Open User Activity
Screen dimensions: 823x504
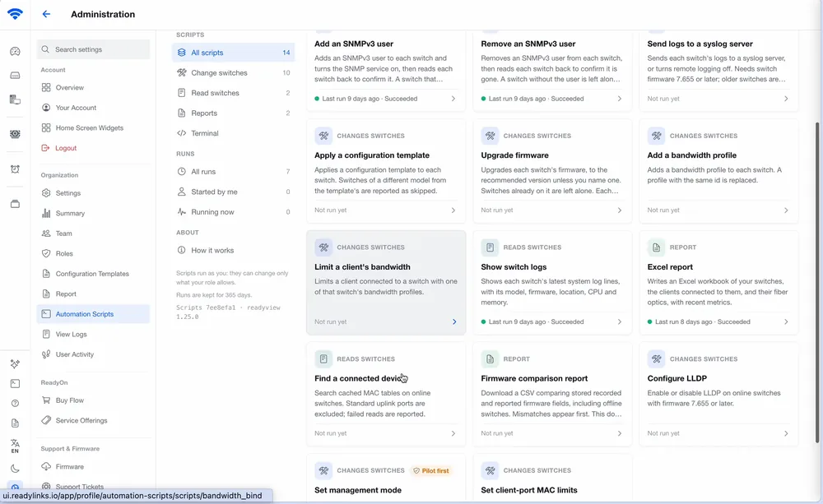(x=94, y=354)
